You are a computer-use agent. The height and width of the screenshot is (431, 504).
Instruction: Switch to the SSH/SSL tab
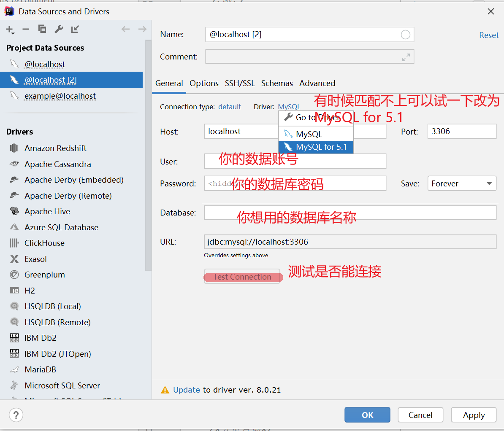coord(240,84)
